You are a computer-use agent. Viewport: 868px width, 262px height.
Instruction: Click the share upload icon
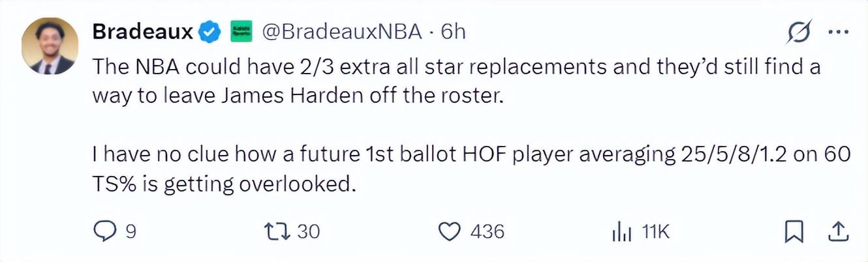838,231
